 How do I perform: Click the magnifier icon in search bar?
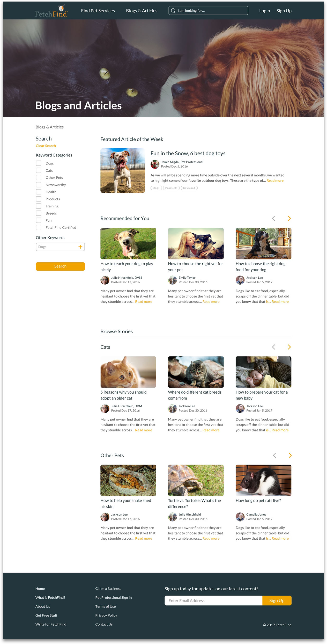click(x=173, y=11)
